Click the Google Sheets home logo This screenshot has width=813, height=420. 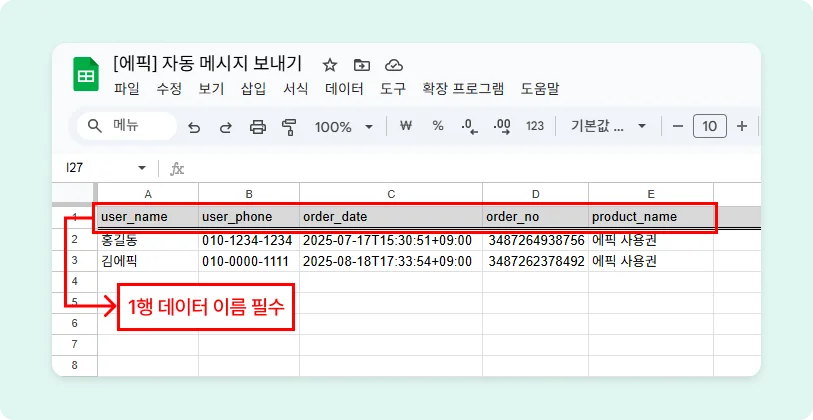tap(85, 75)
